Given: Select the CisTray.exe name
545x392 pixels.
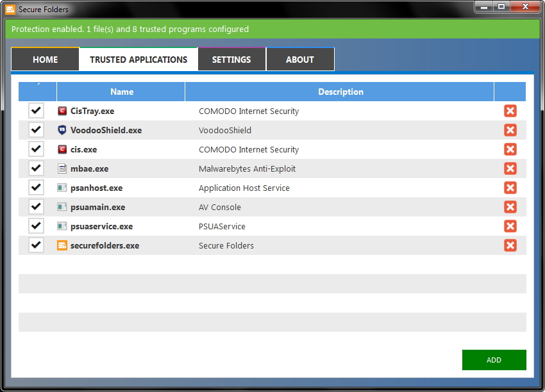Looking at the screenshot, I should pos(92,111).
